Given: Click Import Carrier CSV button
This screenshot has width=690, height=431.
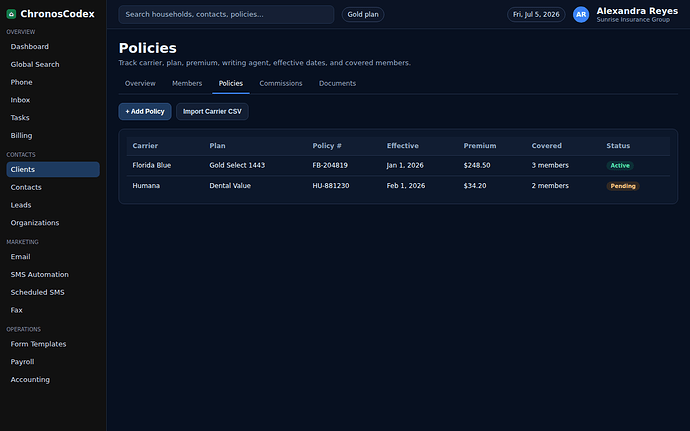Looking at the screenshot, I should pos(212,112).
